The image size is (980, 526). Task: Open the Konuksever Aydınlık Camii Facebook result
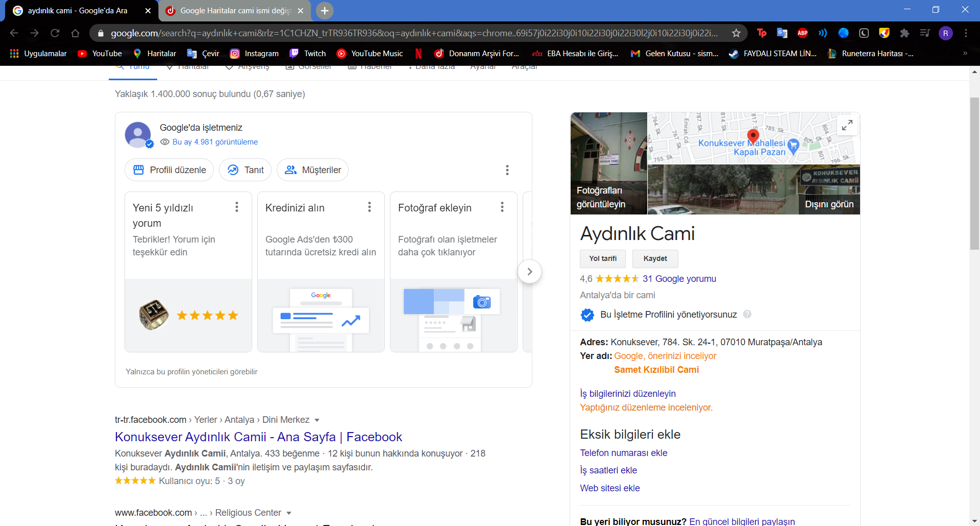point(258,437)
